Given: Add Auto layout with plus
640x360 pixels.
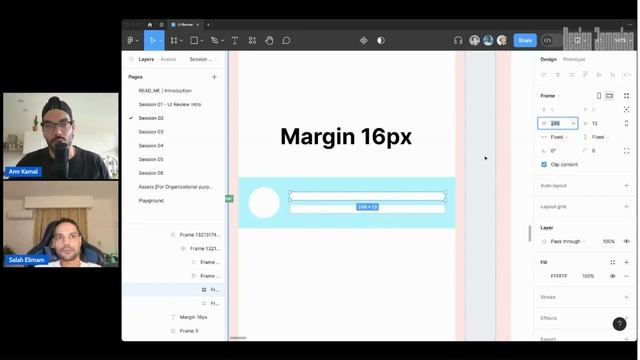Looking at the screenshot, I should (626, 186).
